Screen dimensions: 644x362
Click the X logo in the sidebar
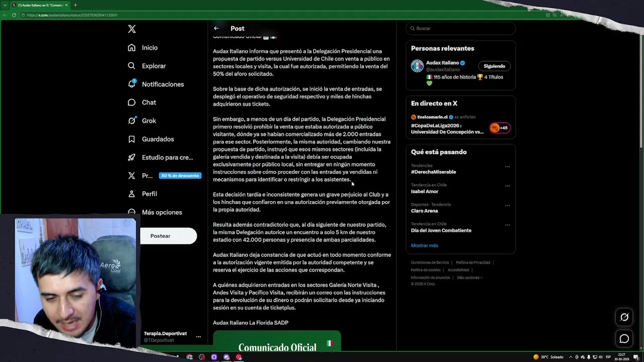(132, 29)
